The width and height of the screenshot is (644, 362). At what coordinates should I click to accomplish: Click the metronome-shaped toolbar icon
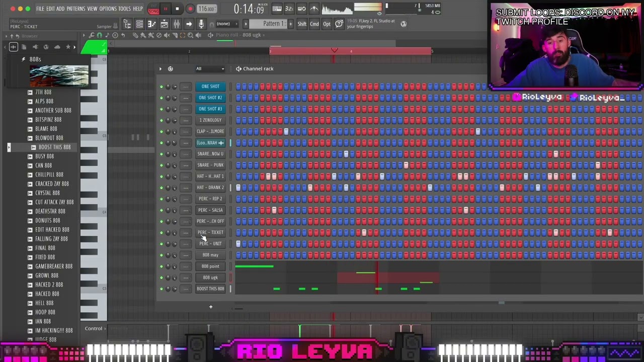[314, 9]
